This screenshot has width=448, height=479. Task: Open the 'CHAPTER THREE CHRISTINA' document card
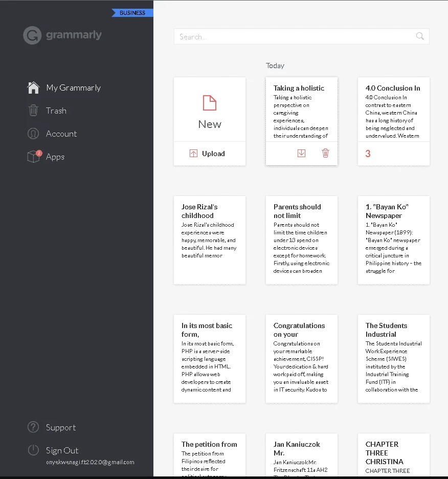[393, 455]
